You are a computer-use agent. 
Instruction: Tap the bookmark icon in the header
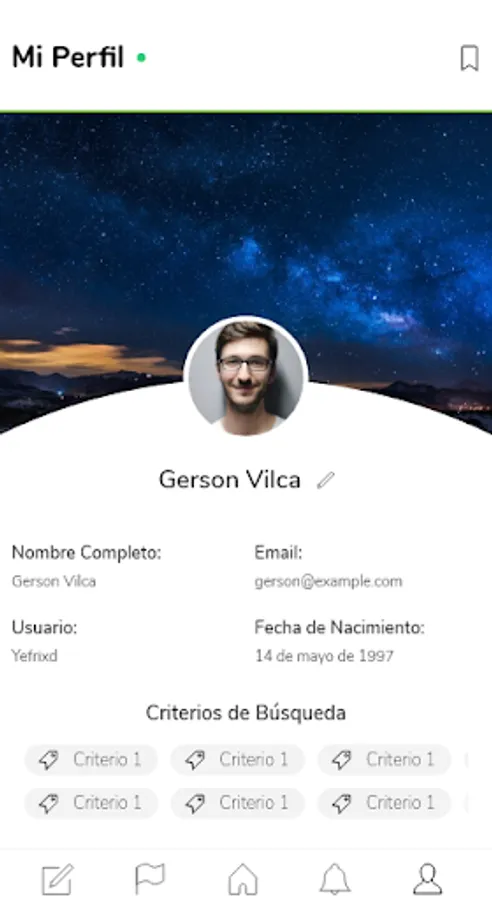[x=470, y=58]
